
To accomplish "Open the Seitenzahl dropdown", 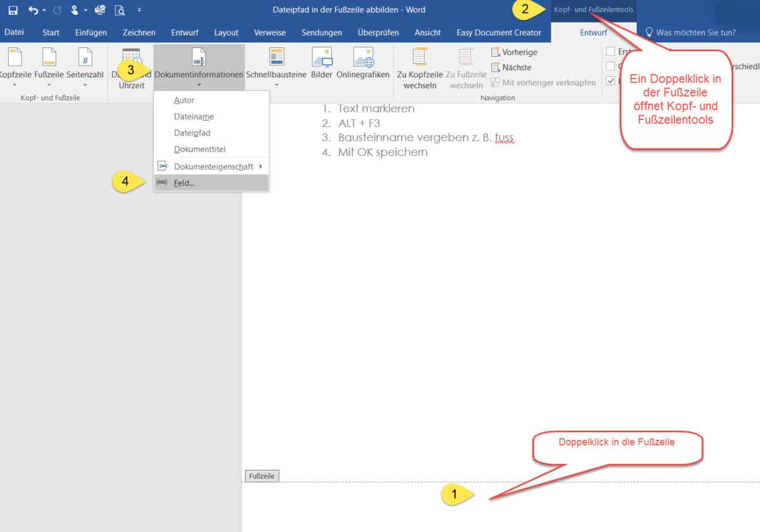I will [x=85, y=85].
